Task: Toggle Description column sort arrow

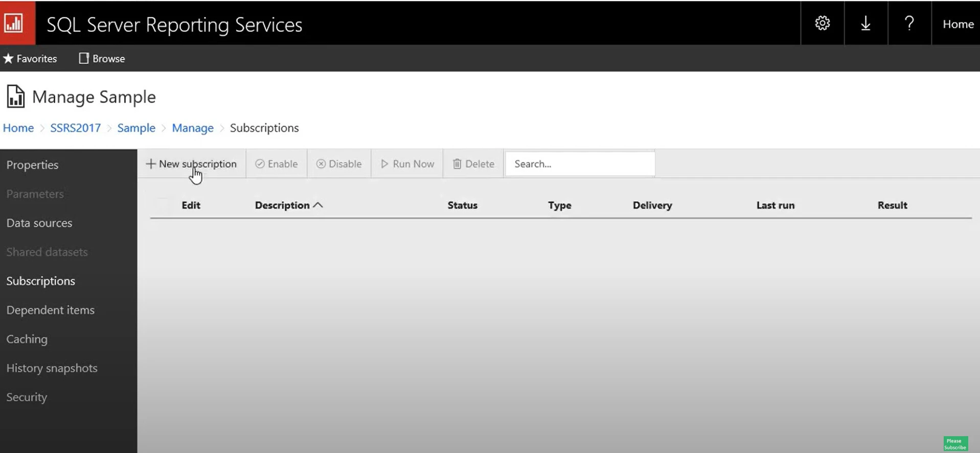Action: [x=318, y=205]
